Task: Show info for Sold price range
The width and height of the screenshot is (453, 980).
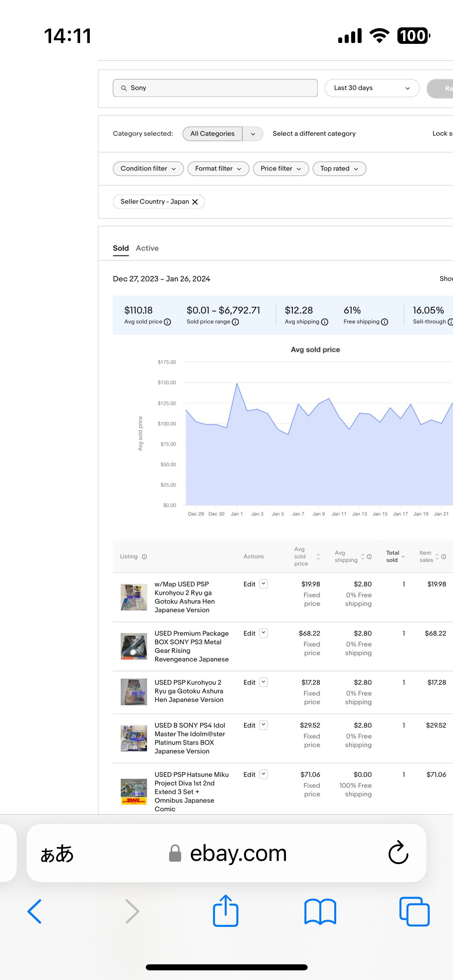Action: pyautogui.click(x=236, y=322)
